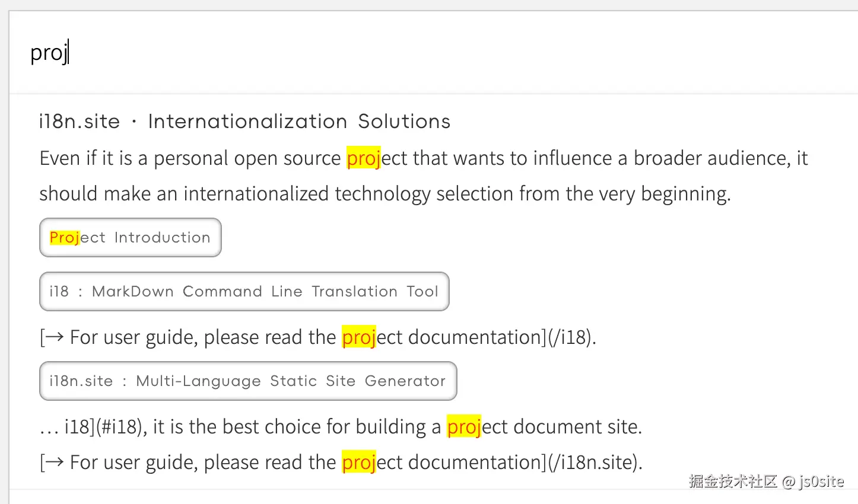Click highlighted "proj" before "ect document site"
This screenshot has height=504, width=858.
(463, 427)
